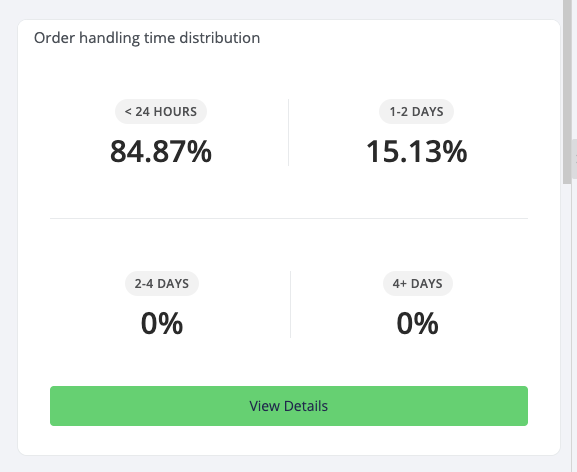Select the '1-2 DAYS' badge

[417, 111]
